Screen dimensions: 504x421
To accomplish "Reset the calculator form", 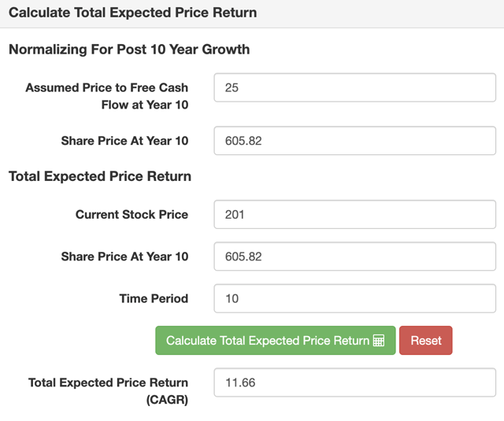I will pyautogui.click(x=425, y=341).
